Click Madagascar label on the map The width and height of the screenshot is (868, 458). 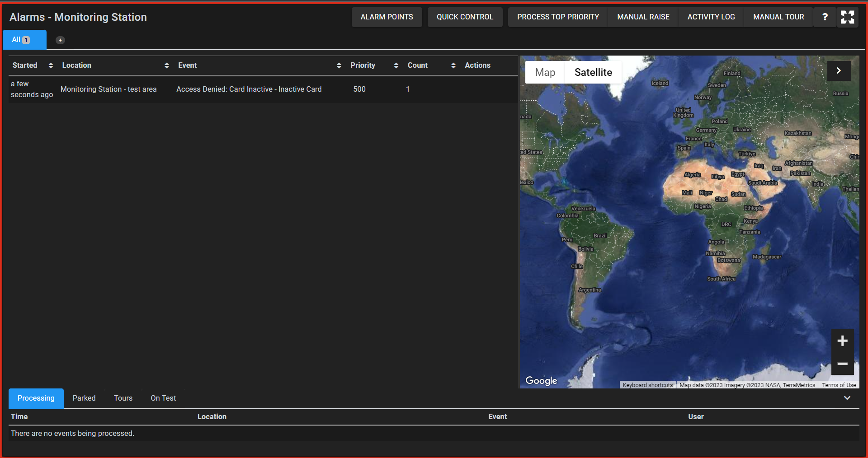pyautogui.click(x=767, y=257)
